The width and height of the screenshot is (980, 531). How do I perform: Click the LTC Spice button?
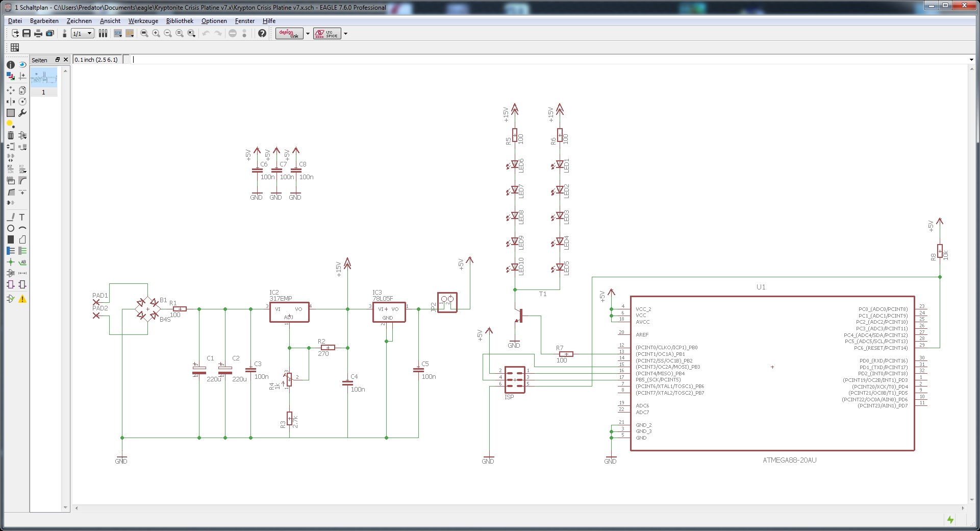coord(327,33)
